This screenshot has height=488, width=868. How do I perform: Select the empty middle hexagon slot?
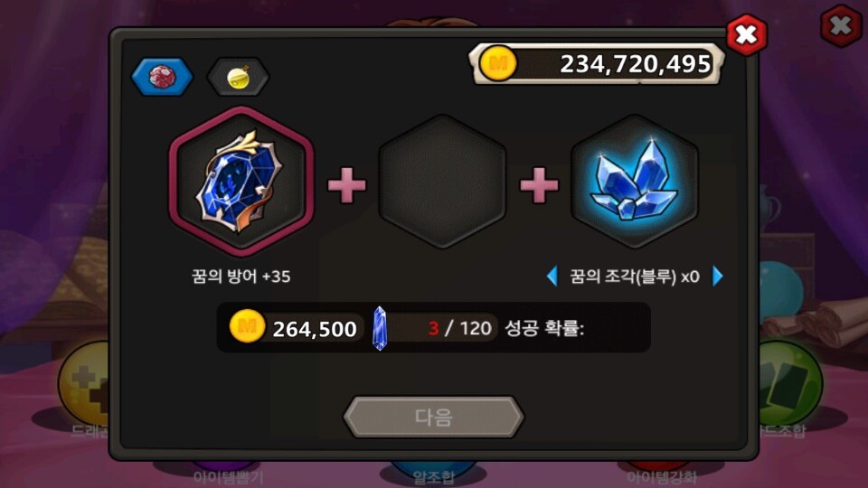click(x=442, y=182)
